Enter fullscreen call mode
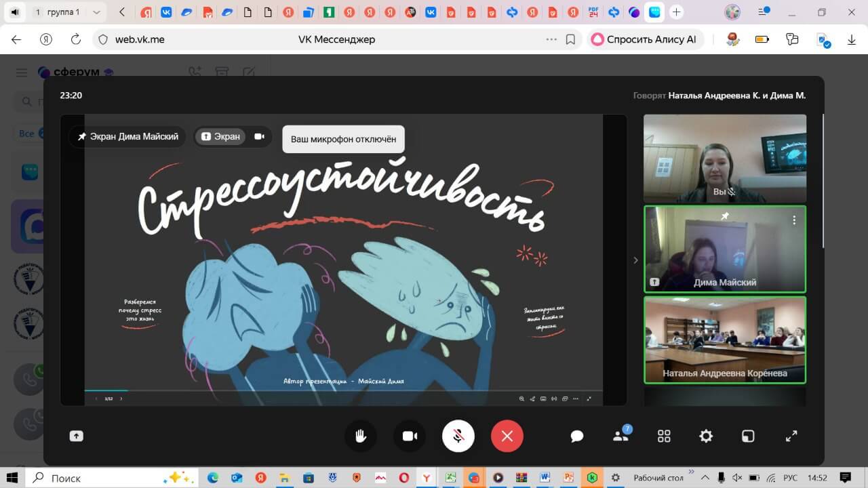Screen dimensions: 868x488 point(791,436)
